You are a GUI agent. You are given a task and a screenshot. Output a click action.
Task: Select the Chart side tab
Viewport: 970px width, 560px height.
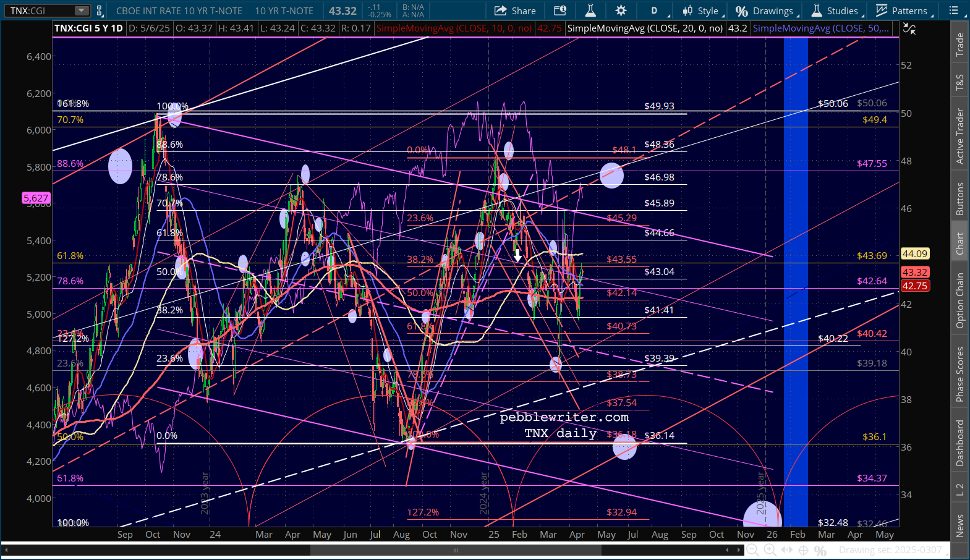point(959,244)
